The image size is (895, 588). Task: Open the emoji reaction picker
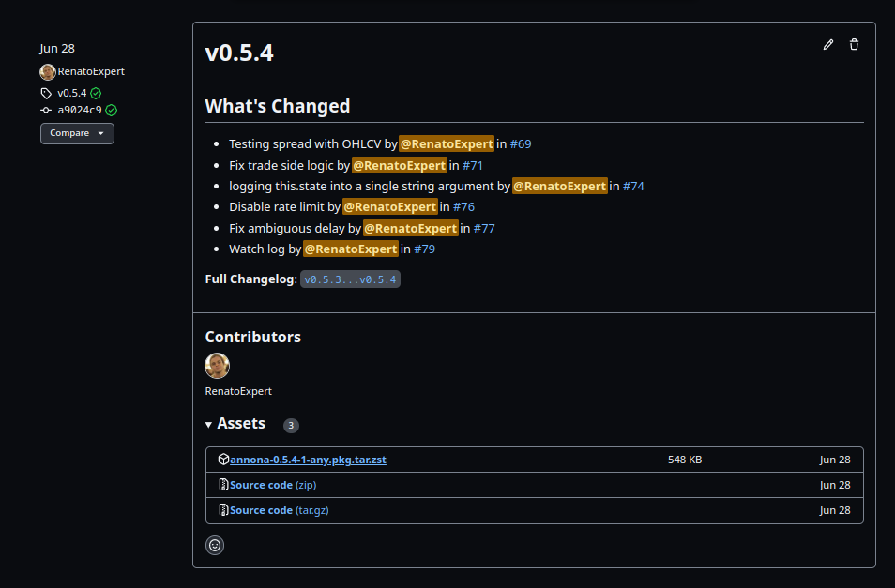click(215, 545)
